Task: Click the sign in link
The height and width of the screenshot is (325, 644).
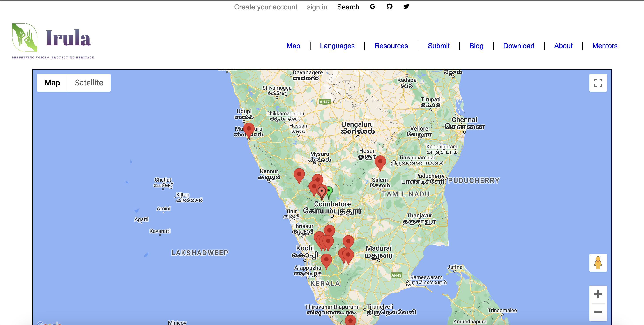Action: tap(317, 7)
